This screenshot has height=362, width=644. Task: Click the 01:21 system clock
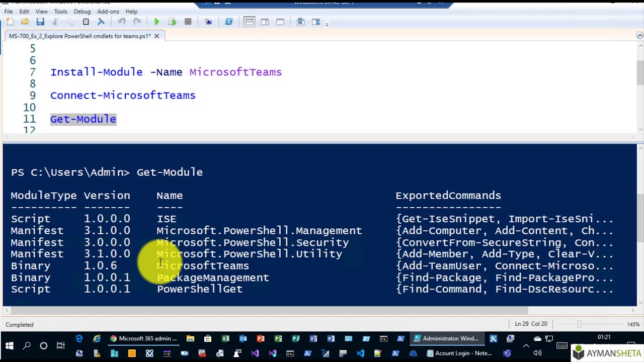(x=604, y=337)
